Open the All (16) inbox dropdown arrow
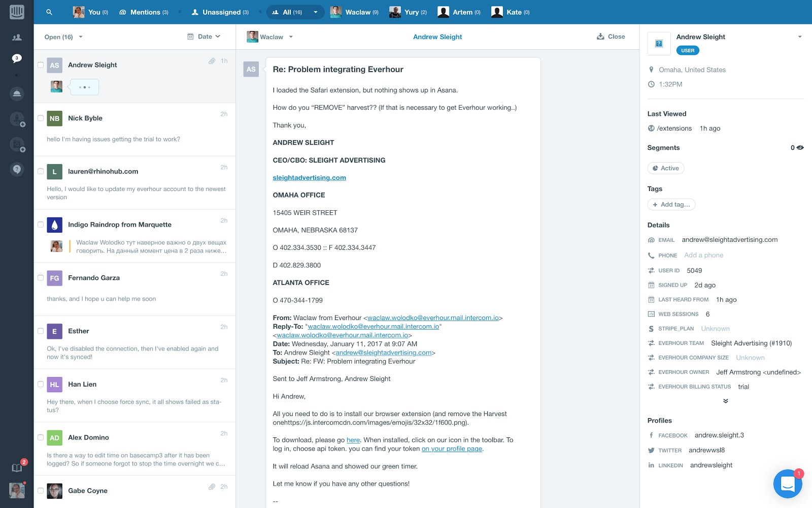 pyautogui.click(x=316, y=12)
